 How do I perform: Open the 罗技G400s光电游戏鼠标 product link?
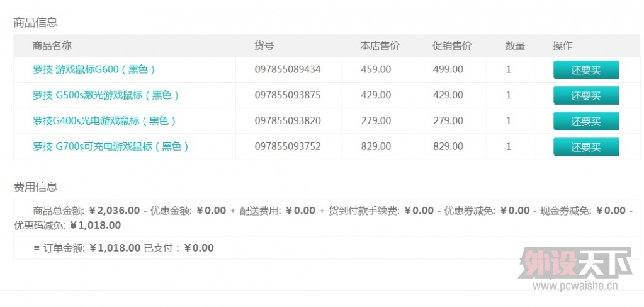tap(105, 120)
